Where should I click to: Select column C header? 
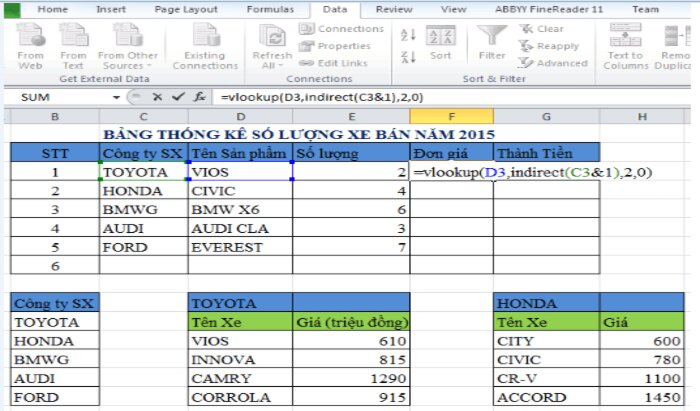point(143,116)
